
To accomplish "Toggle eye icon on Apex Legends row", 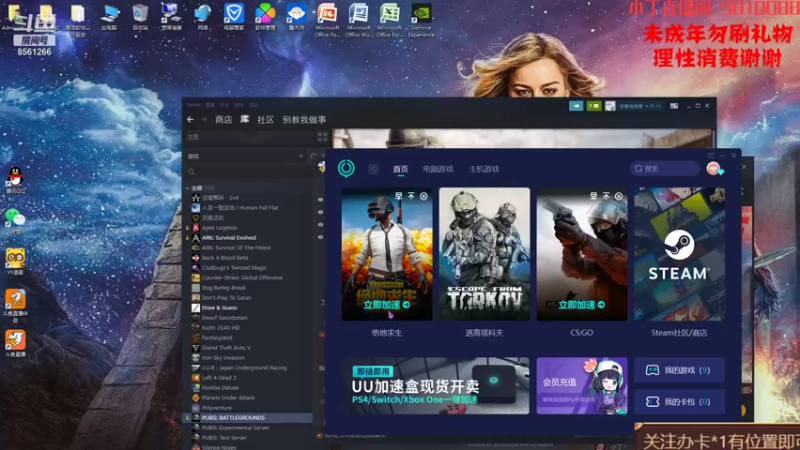I will [320, 237].
